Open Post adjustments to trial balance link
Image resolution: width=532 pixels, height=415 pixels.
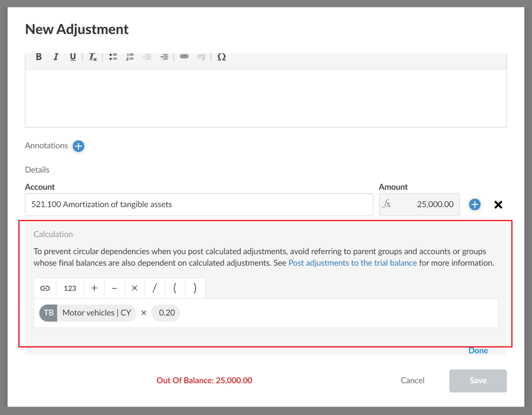click(x=352, y=263)
